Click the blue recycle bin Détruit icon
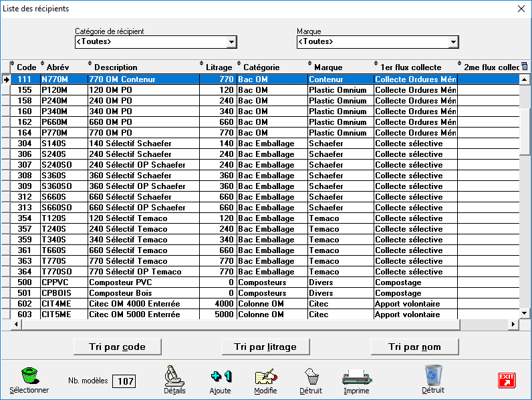Image resolution: width=532 pixels, height=400 pixels. tap(433, 375)
